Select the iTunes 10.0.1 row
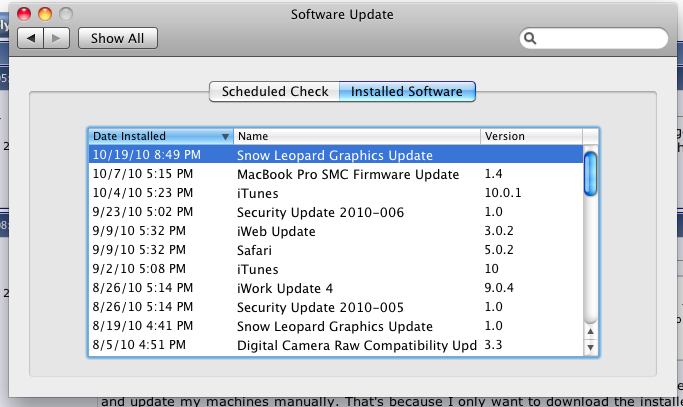 tap(336, 193)
